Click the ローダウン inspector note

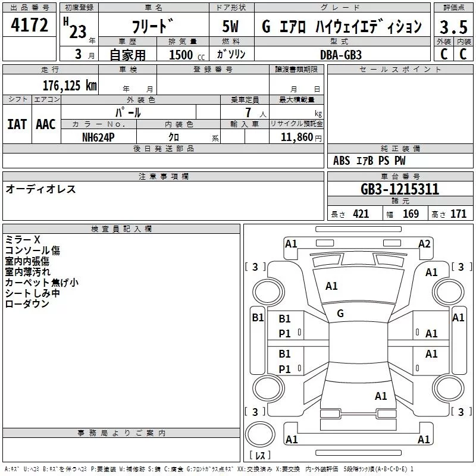27,303
